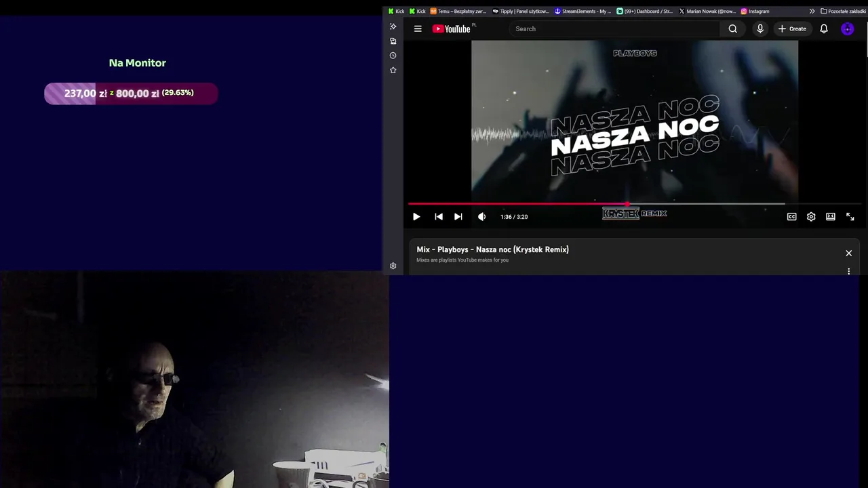This screenshot has height=488, width=868.
Task: Open the YouTube hamburger guide menu
Action: coord(418,28)
